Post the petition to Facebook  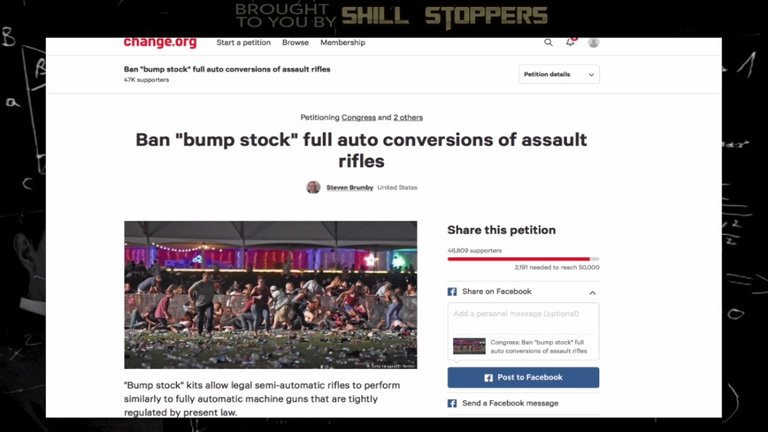click(523, 378)
